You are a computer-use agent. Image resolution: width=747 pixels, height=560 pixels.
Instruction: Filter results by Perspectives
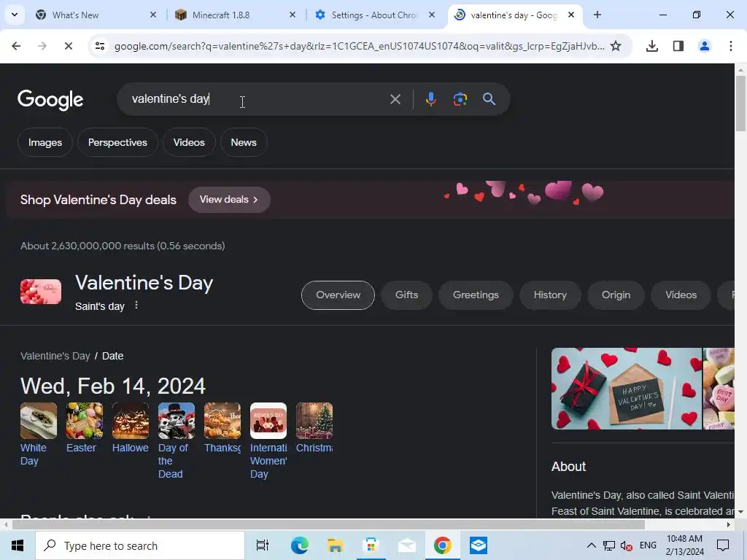tap(117, 142)
